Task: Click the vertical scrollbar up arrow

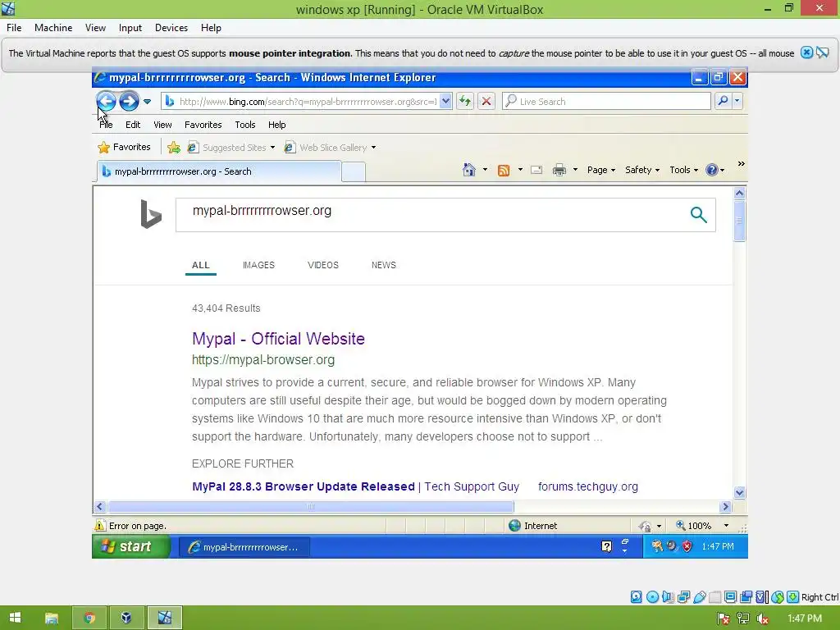Action: coord(739,194)
